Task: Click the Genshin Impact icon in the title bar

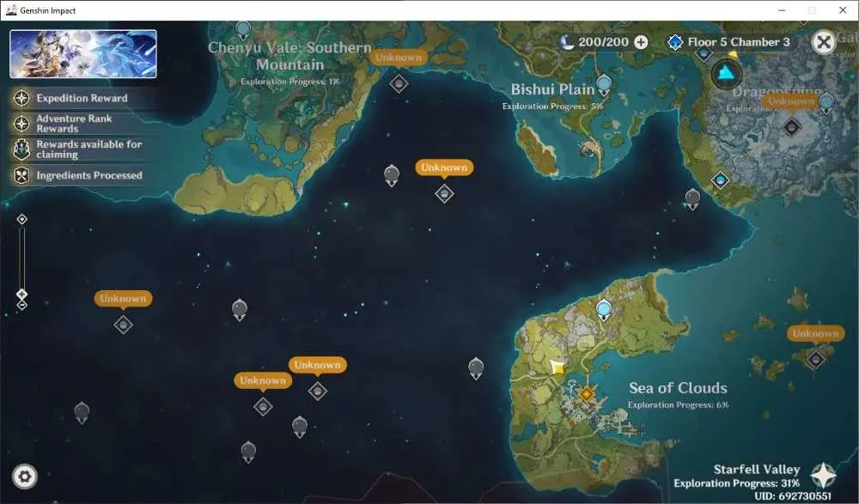Action: tap(11, 9)
